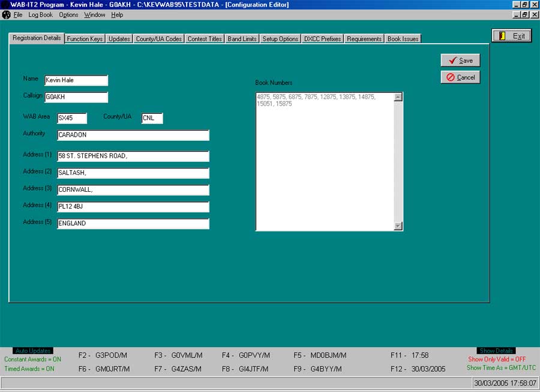Image resolution: width=540 pixels, height=392 pixels.
Task: Click the F11 time display in the status bar
Action: [410, 355]
